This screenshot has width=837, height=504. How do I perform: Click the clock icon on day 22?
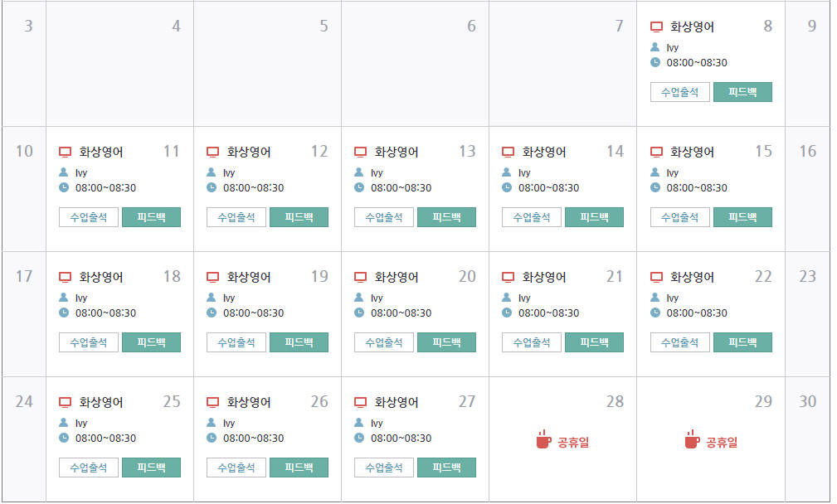click(655, 313)
